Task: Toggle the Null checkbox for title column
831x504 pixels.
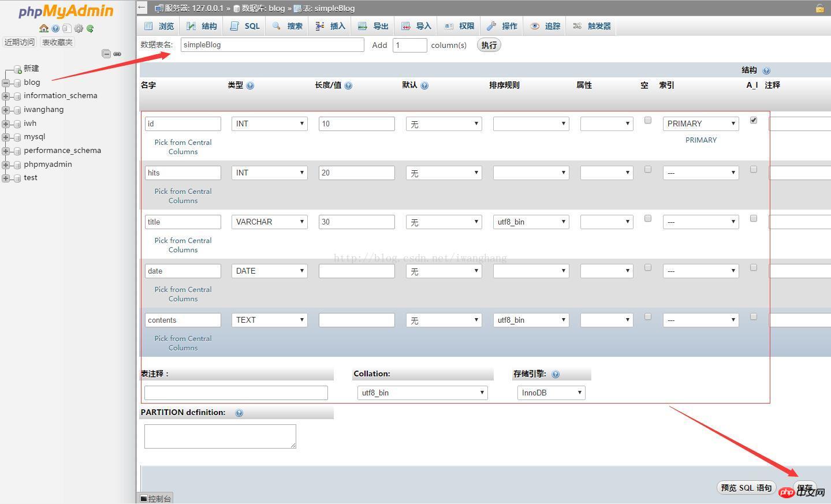Action: 647,218
